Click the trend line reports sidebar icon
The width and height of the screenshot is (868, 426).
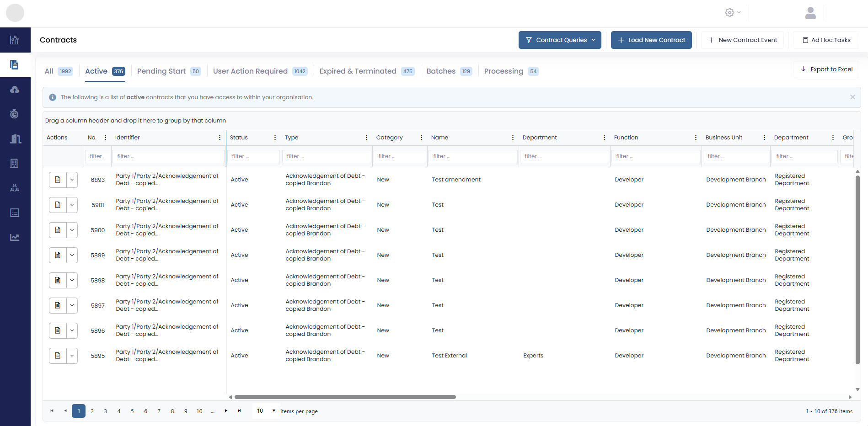click(x=15, y=237)
